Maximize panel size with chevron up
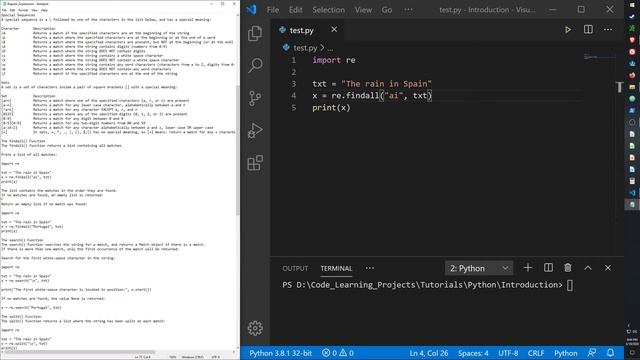Viewport: 640px width, 360px height. 588,268
